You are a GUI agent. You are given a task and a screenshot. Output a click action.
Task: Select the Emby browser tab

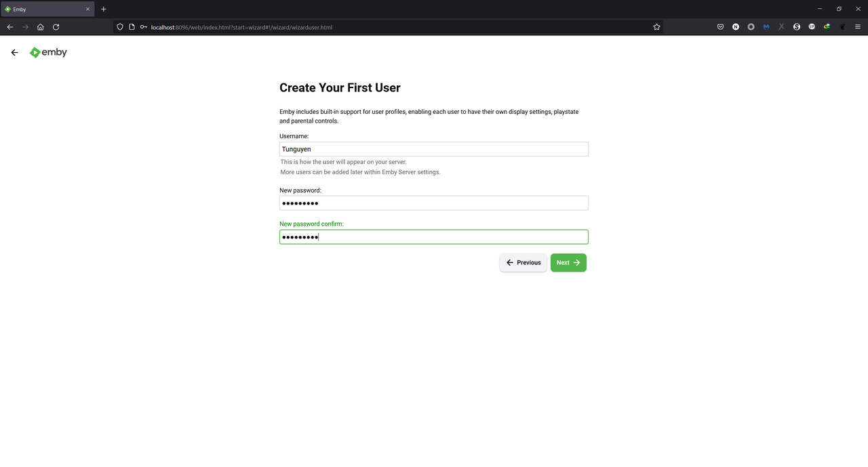(47, 9)
